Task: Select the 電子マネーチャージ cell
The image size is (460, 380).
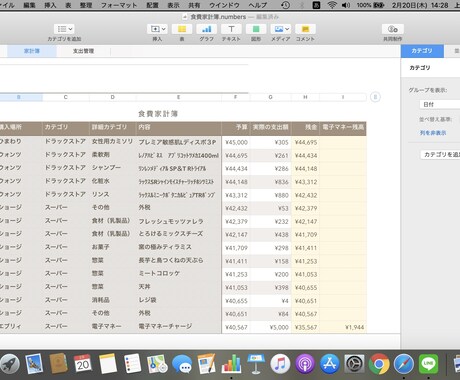Action: coord(179,327)
